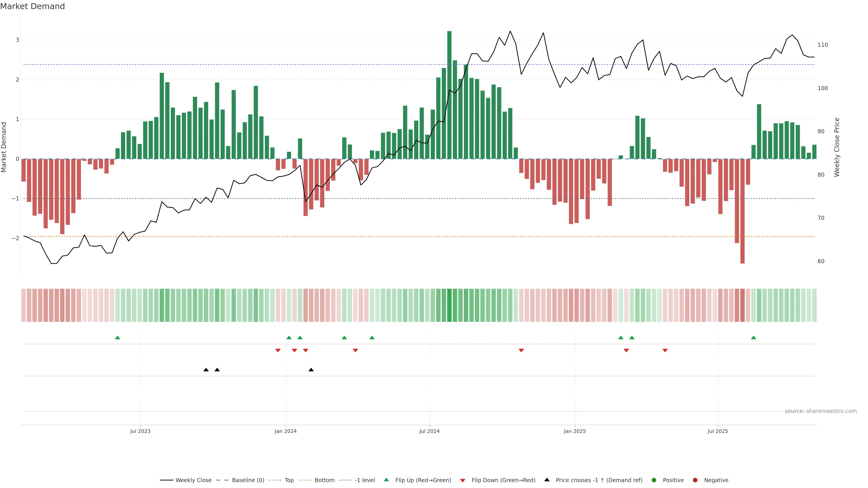The image size is (868, 488).
Task: Click the green Positive circle in legend
Action: coord(654,480)
